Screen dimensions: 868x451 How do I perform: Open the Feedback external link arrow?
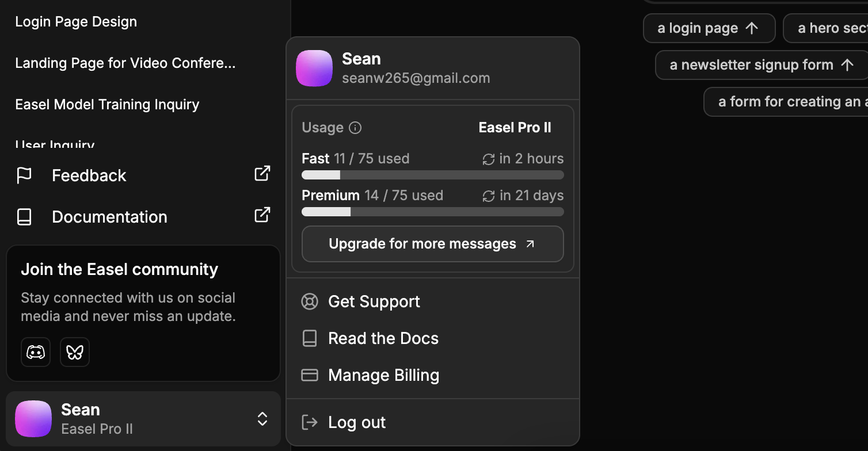coord(262,173)
